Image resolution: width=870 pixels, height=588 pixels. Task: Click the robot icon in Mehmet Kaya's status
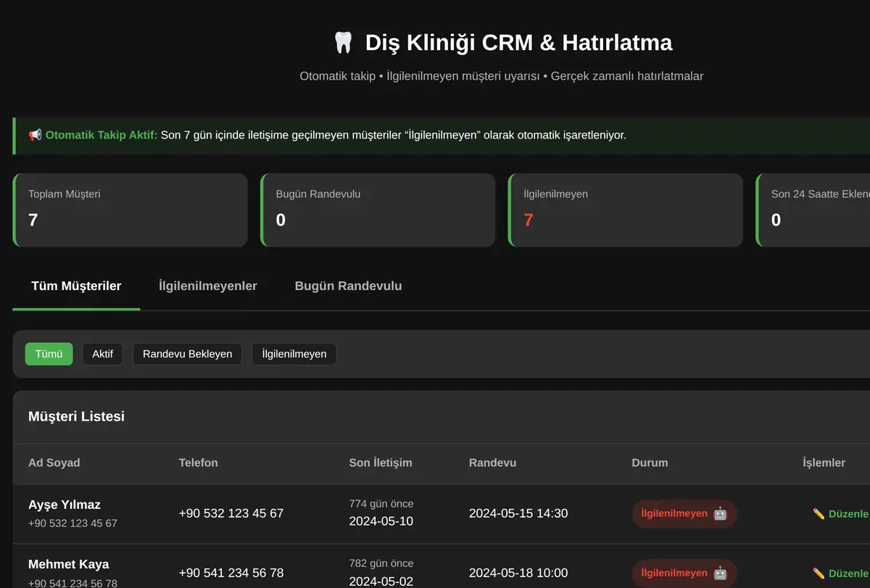720,573
